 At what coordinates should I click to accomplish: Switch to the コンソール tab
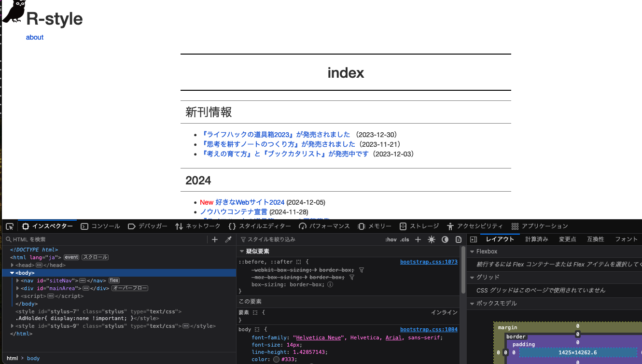click(x=100, y=226)
